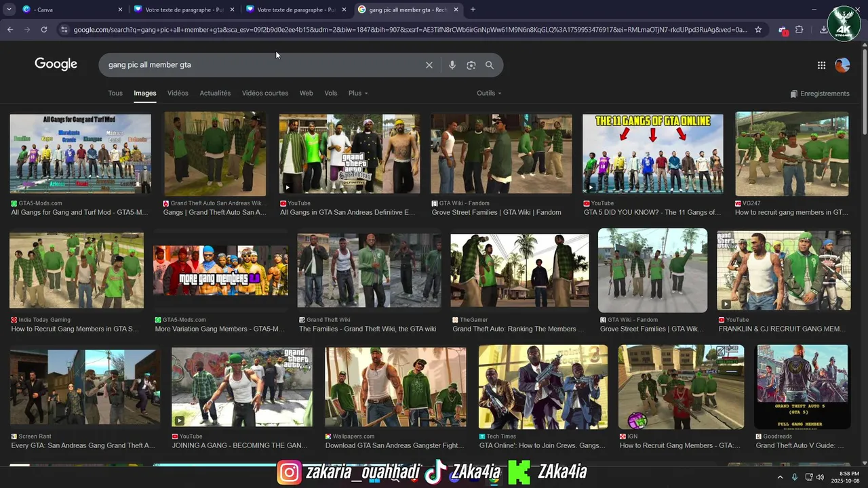This screenshot has width=868, height=488.
Task: Select the Actualités search filter
Action: [215, 93]
